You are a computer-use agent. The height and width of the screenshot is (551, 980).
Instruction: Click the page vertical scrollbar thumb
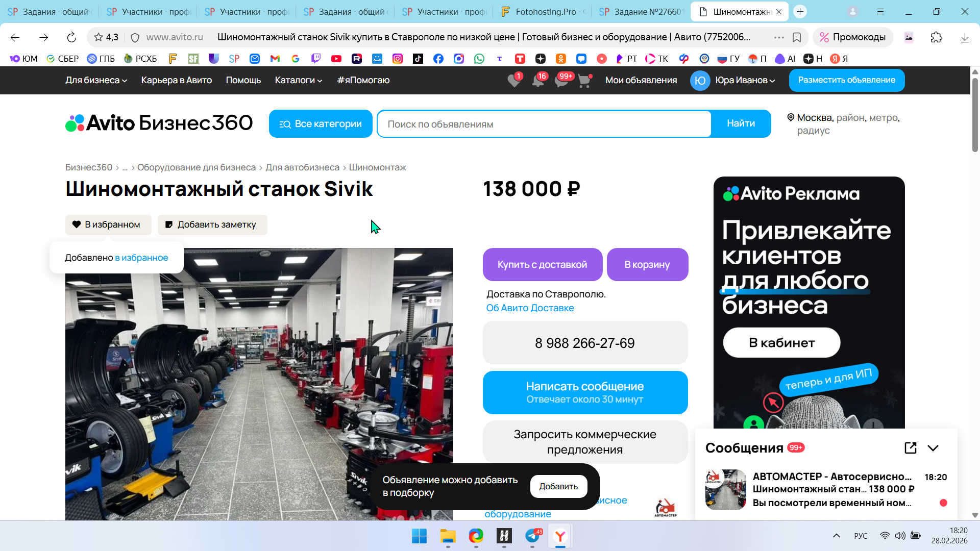click(975, 115)
